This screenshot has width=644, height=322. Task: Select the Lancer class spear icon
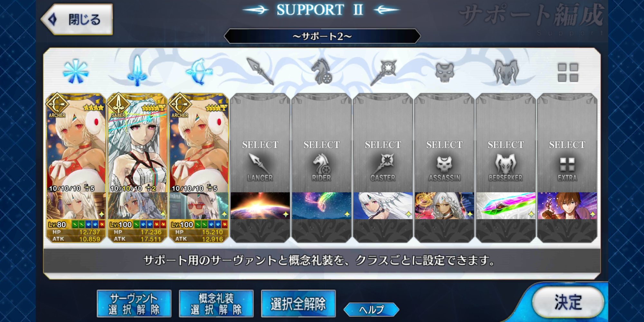(x=260, y=71)
